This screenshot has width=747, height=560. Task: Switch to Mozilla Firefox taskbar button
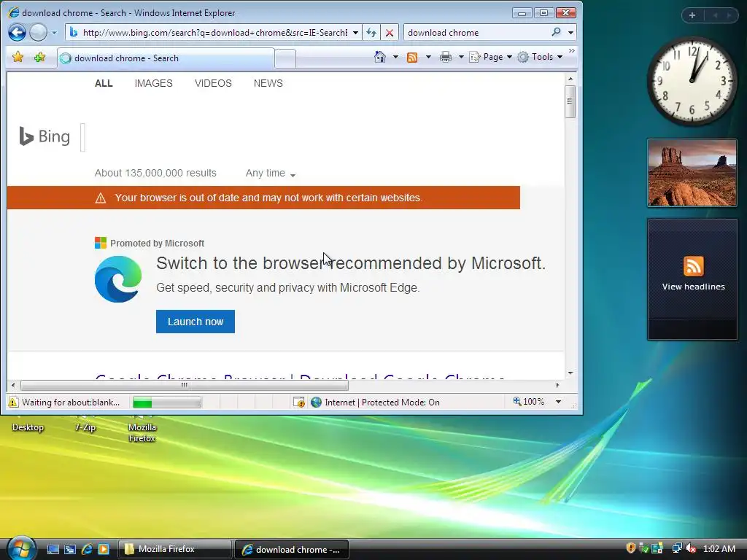click(174, 549)
